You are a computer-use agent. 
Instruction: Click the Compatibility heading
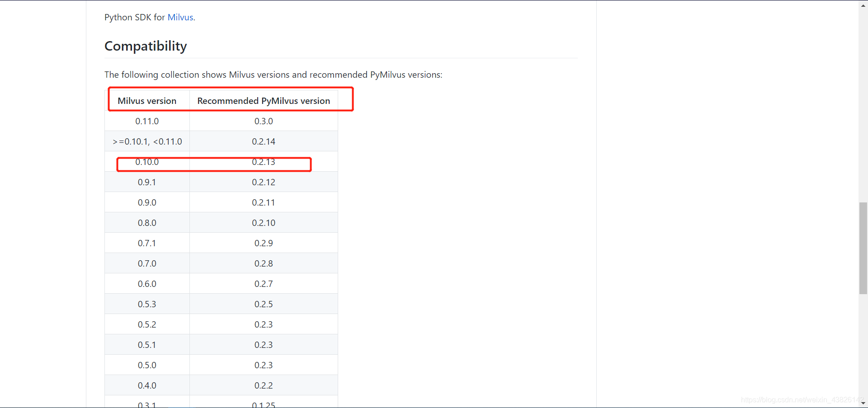click(x=146, y=46)
